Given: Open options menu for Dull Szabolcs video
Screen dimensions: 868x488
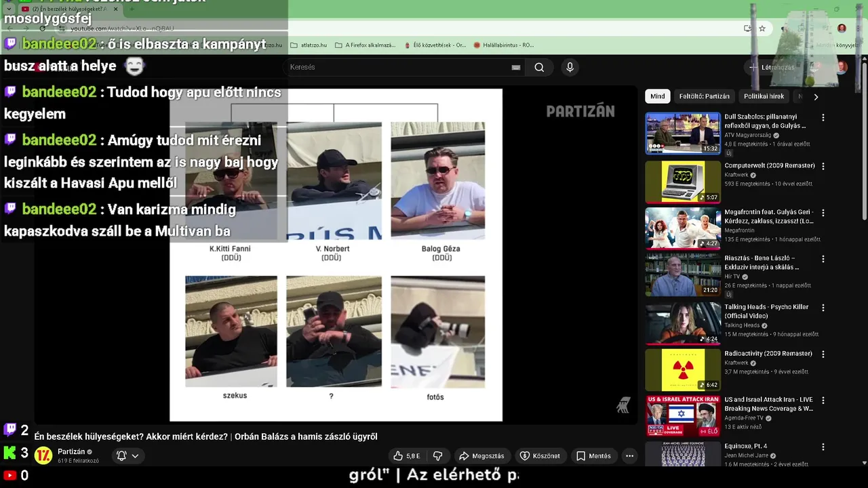Looking at the screenshot, I should pyautogui.click(x=823, y=118).
